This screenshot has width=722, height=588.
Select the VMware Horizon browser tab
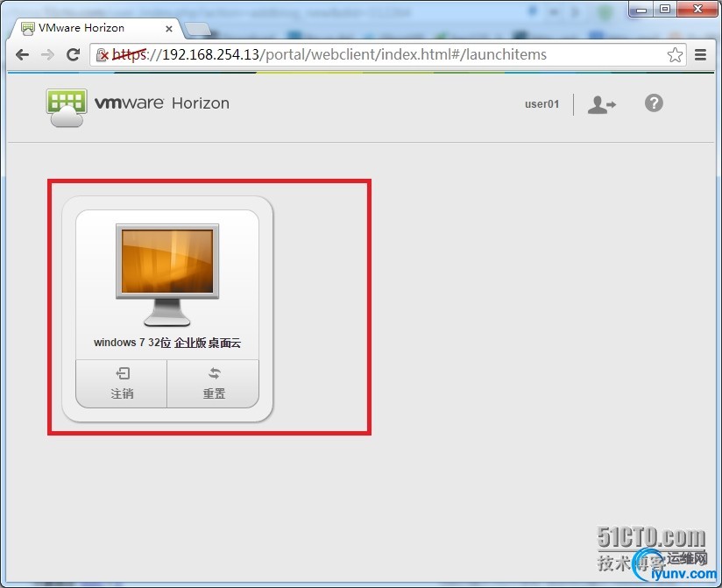[x=96, y=29]
